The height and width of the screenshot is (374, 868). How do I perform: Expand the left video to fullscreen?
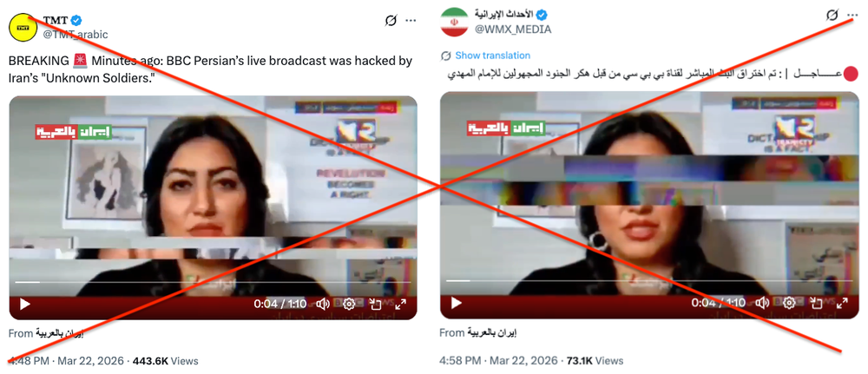pyautogui.click(x=400, y=304)
